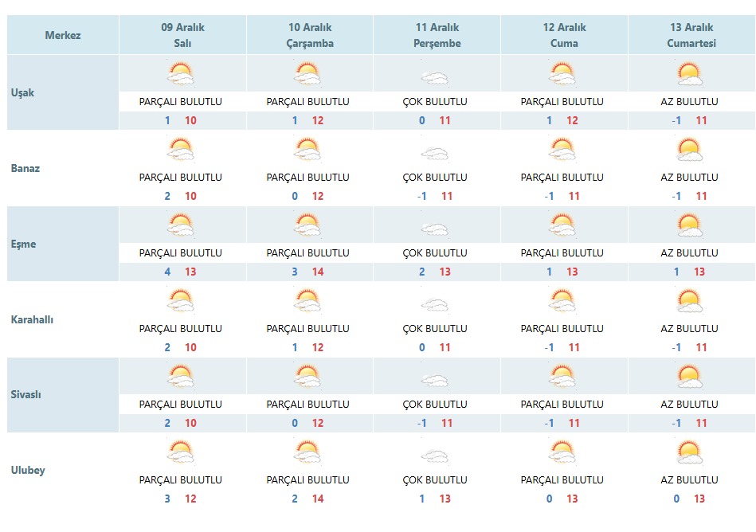Select the 10 Aralık Çarşamba column header

pos(310,35)
